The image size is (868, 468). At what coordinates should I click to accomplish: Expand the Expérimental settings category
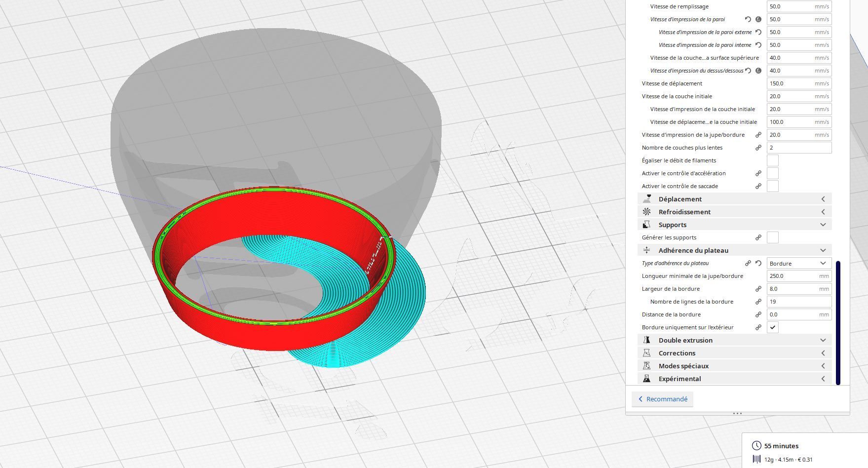[735, 379]
